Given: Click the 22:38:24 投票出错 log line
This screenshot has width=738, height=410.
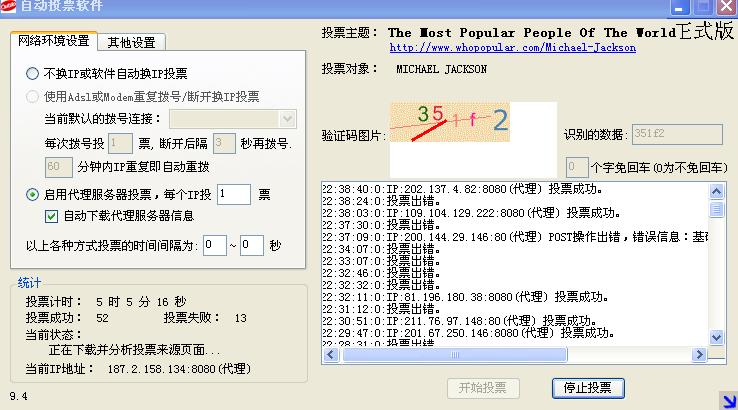Looking at the screenshot, I should [381, 201].
